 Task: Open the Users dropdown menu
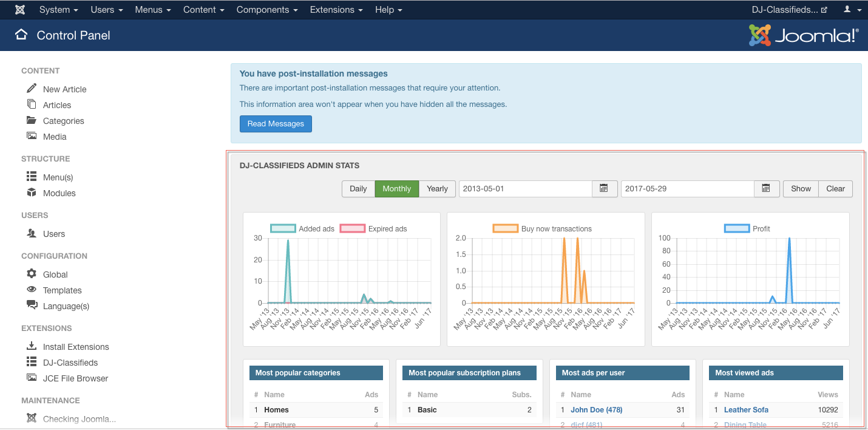coord(107,10)
